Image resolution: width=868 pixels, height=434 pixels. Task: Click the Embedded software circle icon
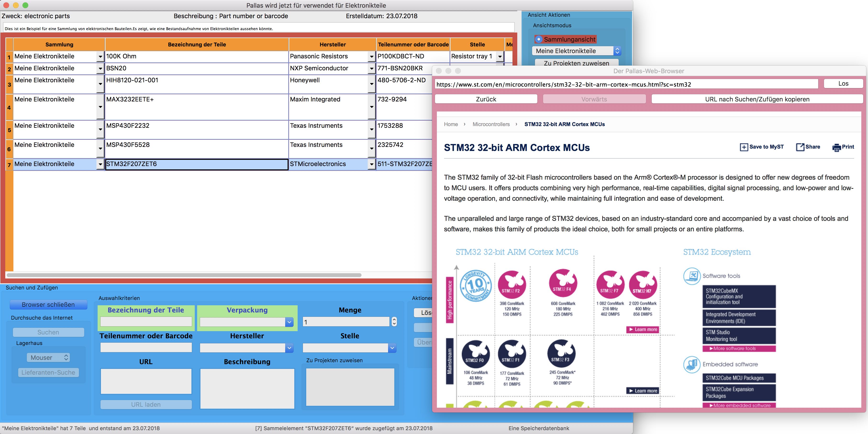click(x=692, y=364)
